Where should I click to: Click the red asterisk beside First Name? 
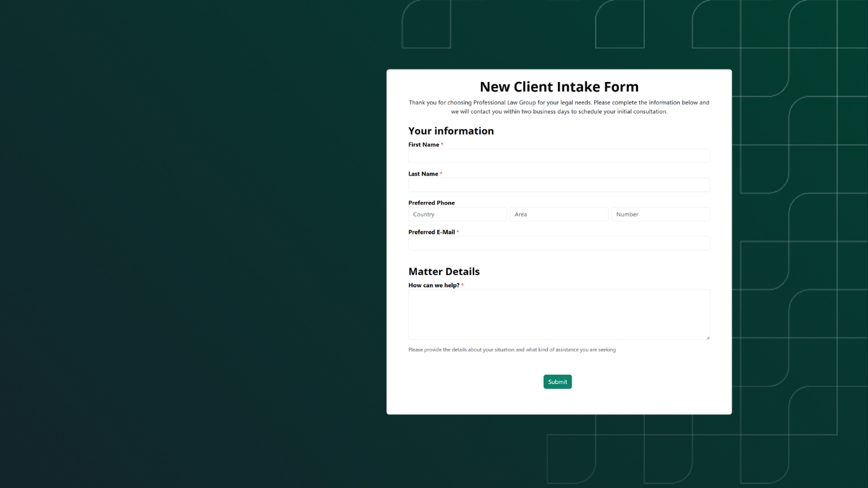442,144
